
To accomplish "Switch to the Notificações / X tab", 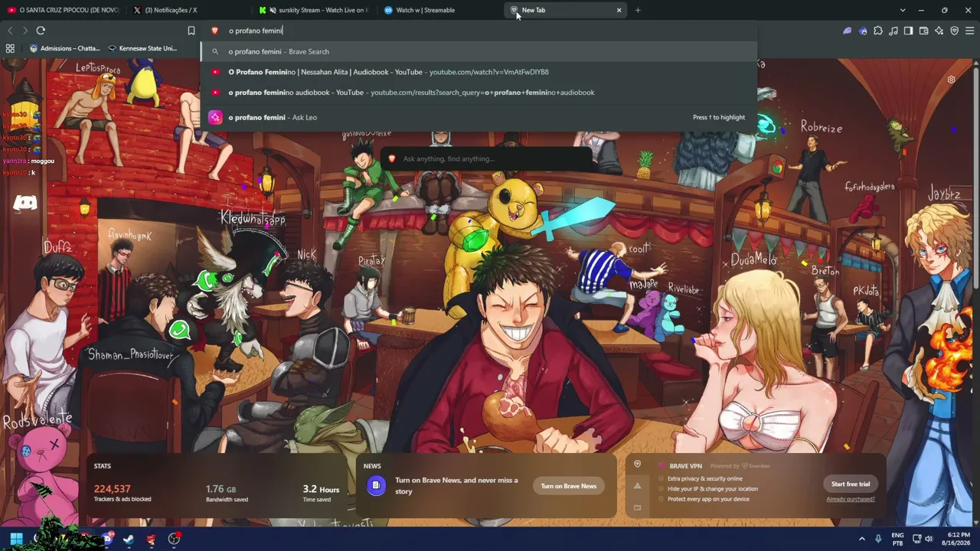I will pyautogui.click(x=189, y=10).
